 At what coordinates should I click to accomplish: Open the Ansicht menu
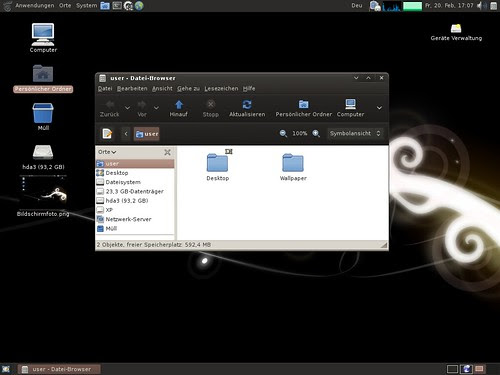pos(162,88)
